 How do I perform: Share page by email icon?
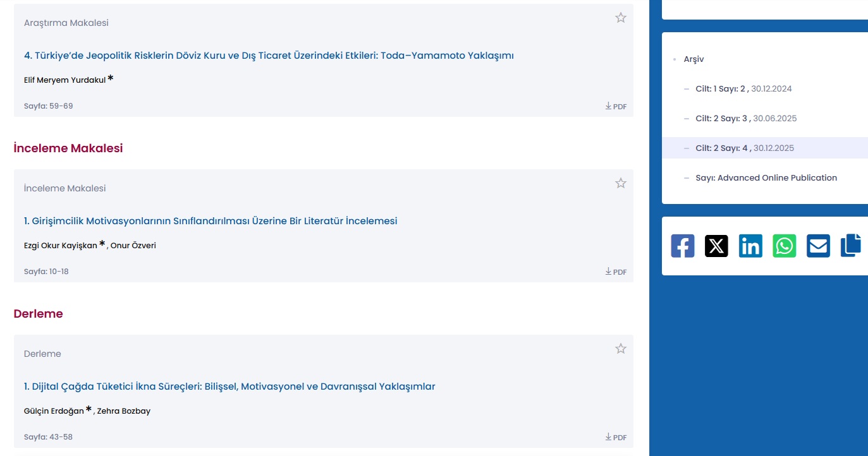pyautogui.click(x=818, y=246)
